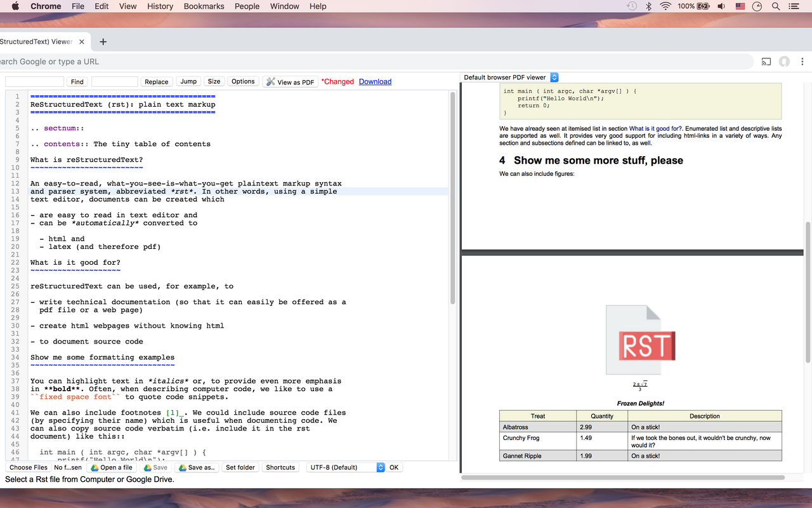Open Notification Center icon
The image size is (812, 508).
coord(794,6)
